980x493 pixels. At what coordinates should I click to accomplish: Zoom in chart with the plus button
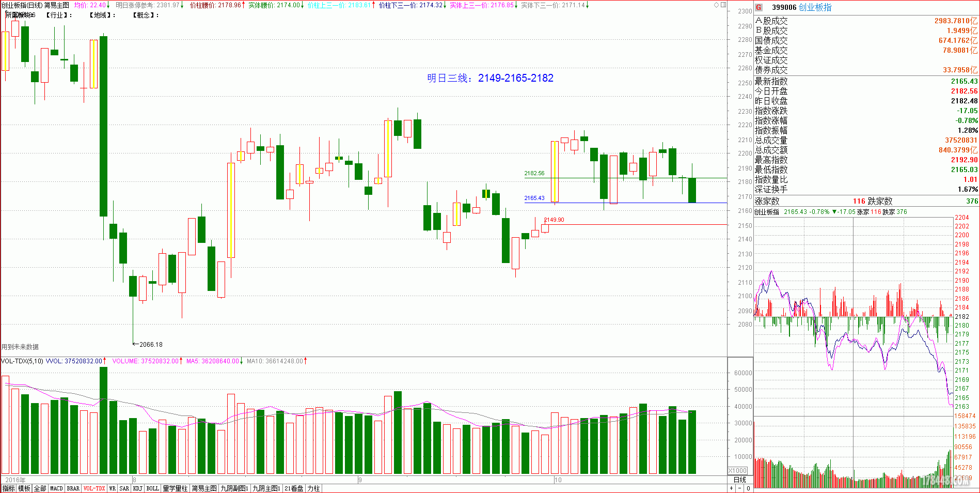[x=731, y=488]
